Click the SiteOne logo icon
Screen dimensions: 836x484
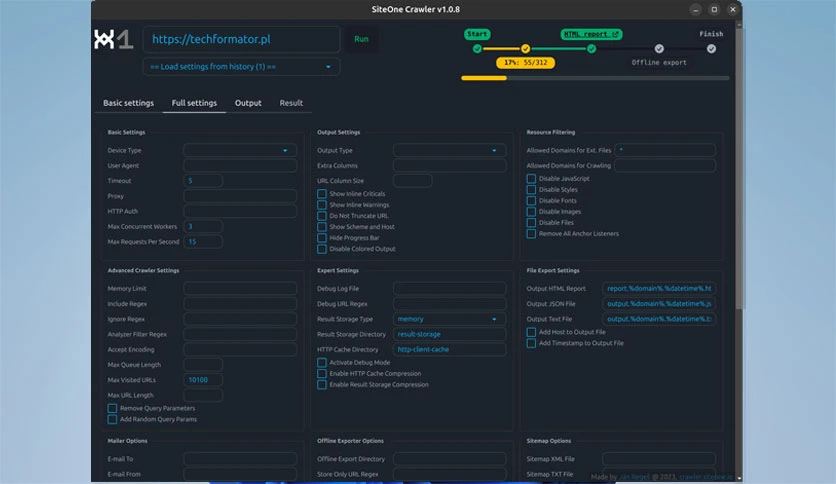tap(113, 39)
